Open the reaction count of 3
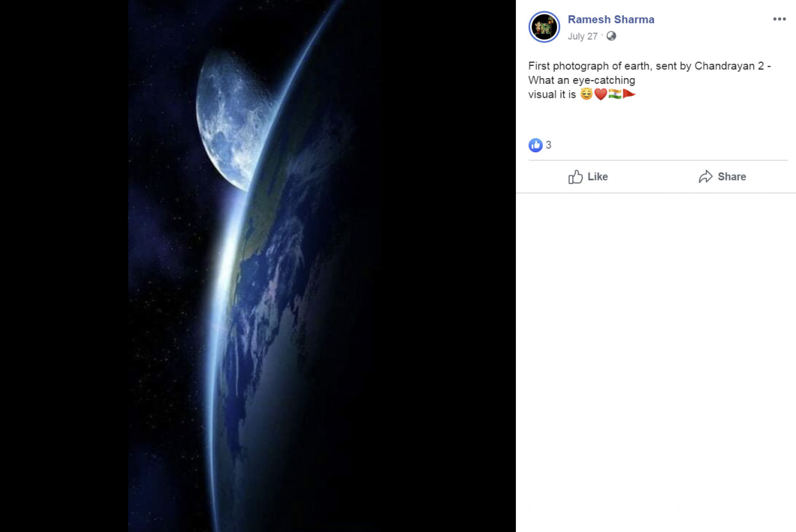Image resolution: width=796 pixels, height=532 pixels. point(549,145)
